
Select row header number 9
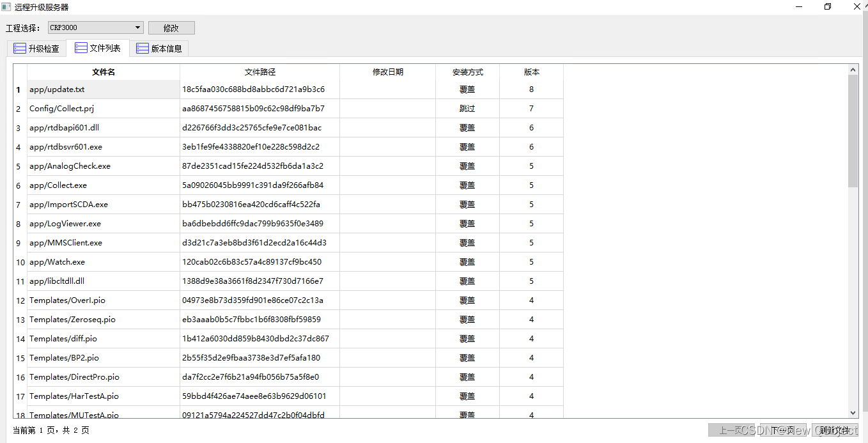tap(20, 243)
